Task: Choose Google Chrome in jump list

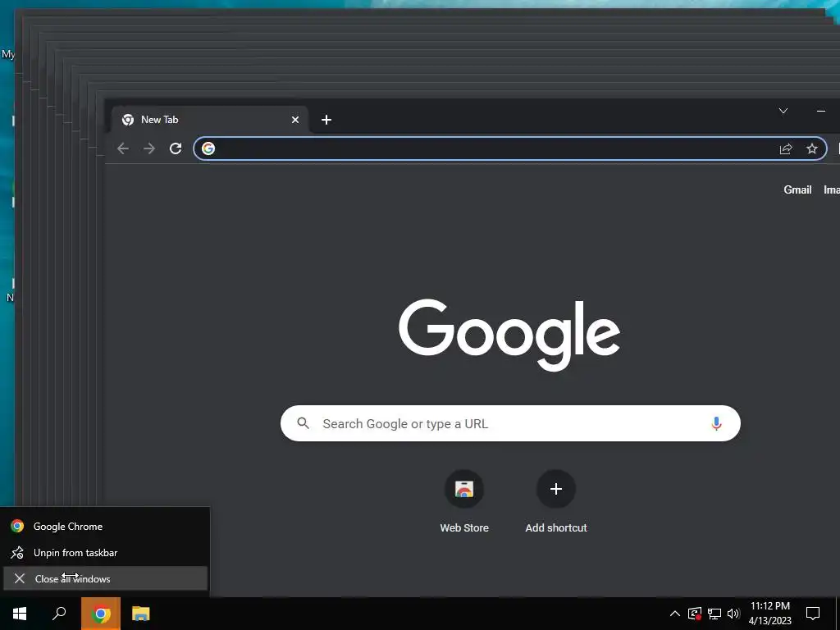Action: [105, 527]
